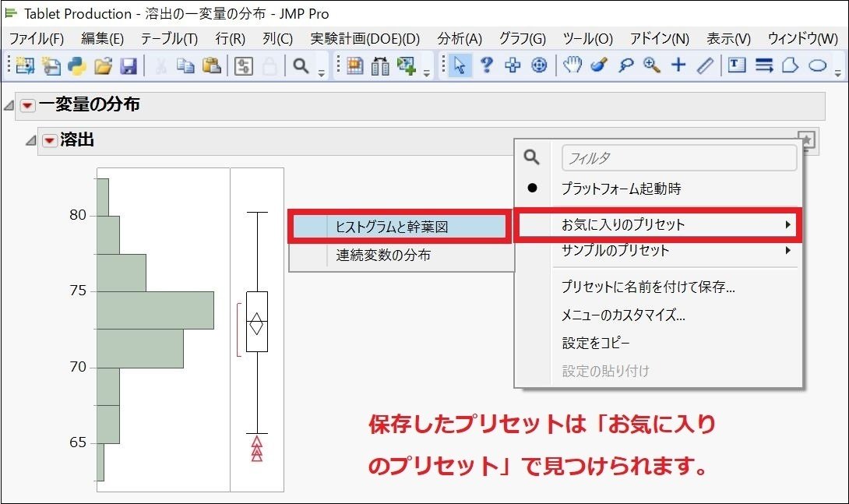Click the 65 axis label
The width and height of the screenshot is (849, 504).
pyautogui.click(x=78, y=442)
